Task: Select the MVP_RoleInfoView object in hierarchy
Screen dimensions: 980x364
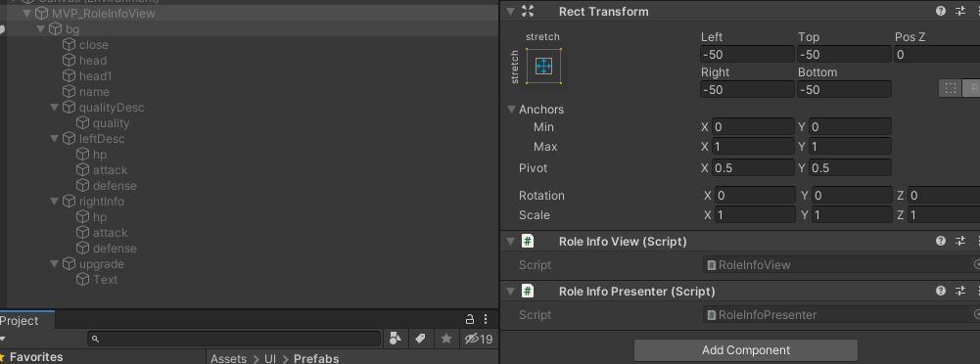Action: [x=103, y=13]
